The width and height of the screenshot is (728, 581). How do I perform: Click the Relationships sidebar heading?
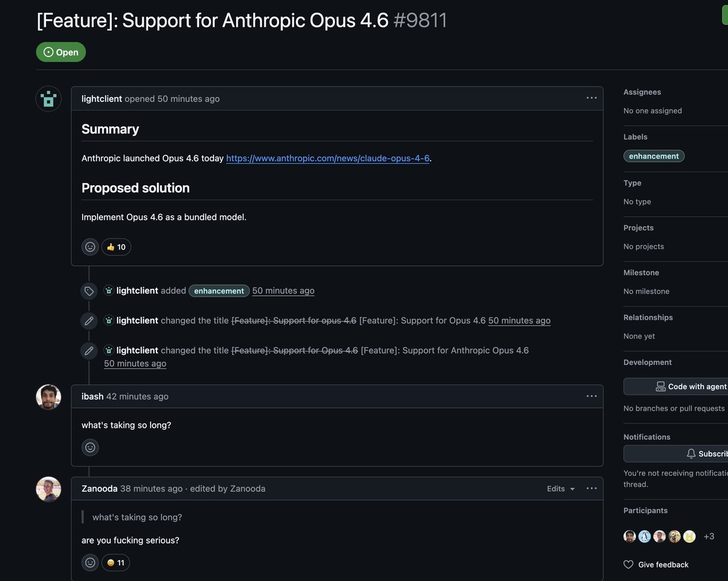click(649, 318)
